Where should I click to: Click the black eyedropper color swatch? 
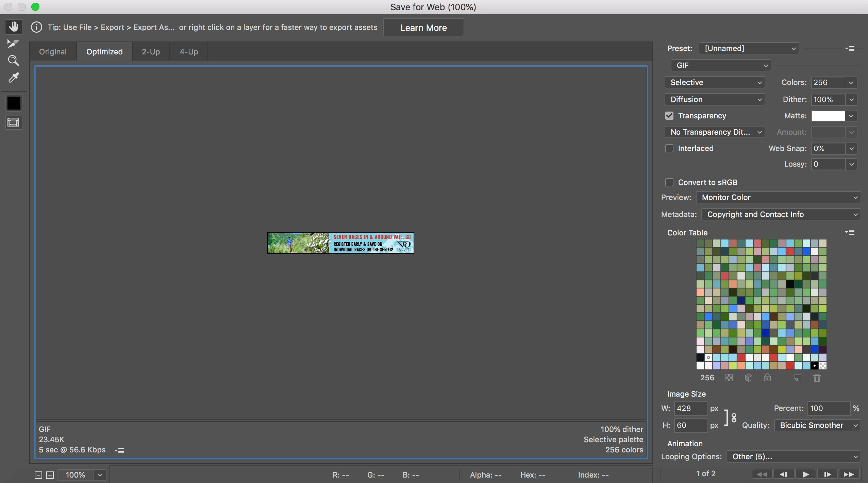(14, 103)
